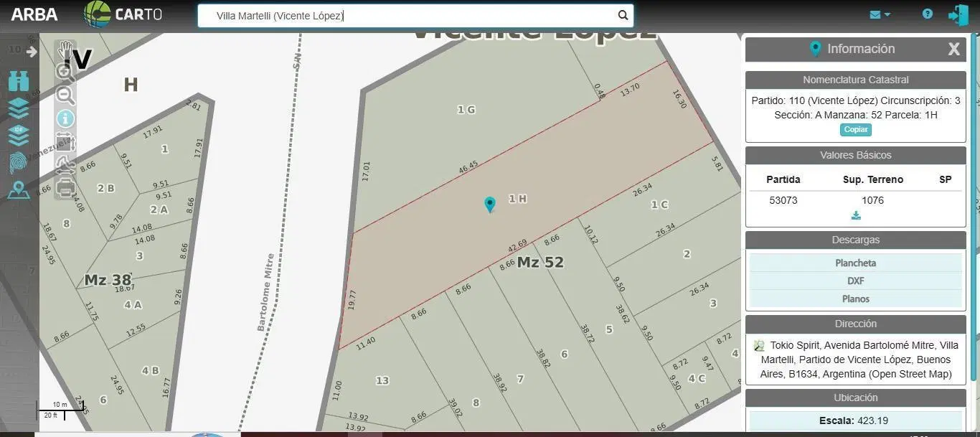The width and height of the screenshot is (980, 437).
Task: Download terrain surface data icon
Action: click(x=856, y=215)
